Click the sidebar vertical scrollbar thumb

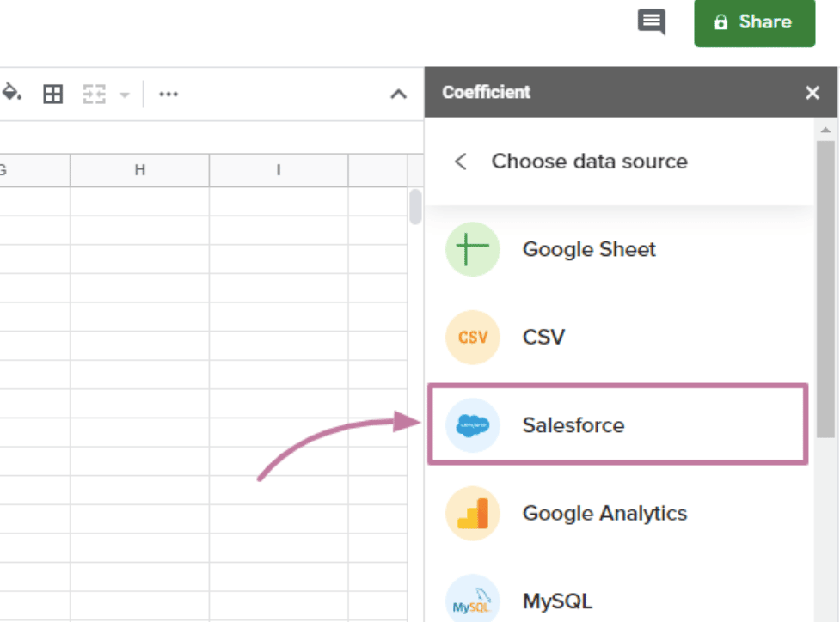pos(825,289)
